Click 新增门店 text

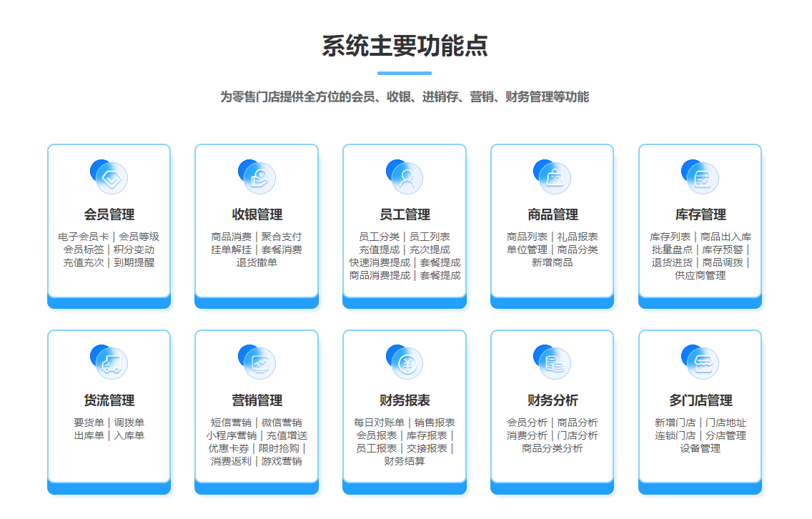tap(675, 422)
